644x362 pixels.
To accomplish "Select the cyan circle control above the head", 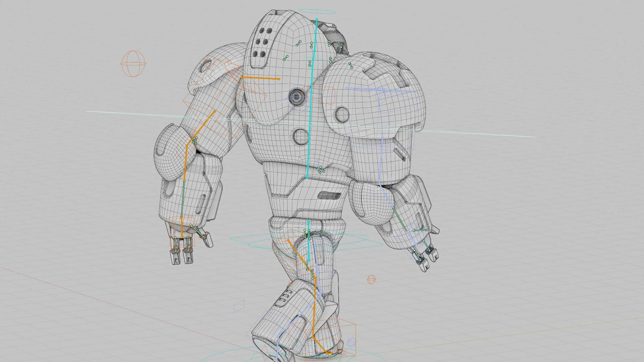I will pyautogui.click(x=317, y=12).
